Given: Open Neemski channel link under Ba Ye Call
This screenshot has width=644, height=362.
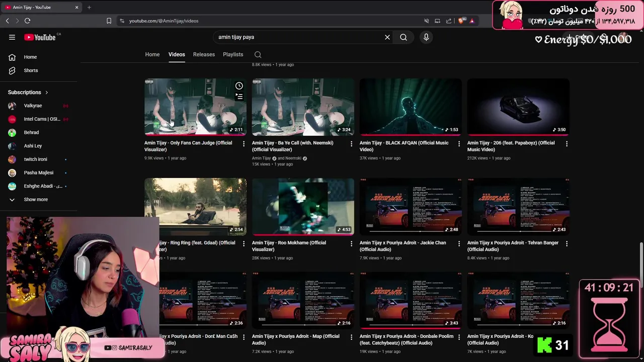Looking at the screenshot, I should [x=293, y=158].
